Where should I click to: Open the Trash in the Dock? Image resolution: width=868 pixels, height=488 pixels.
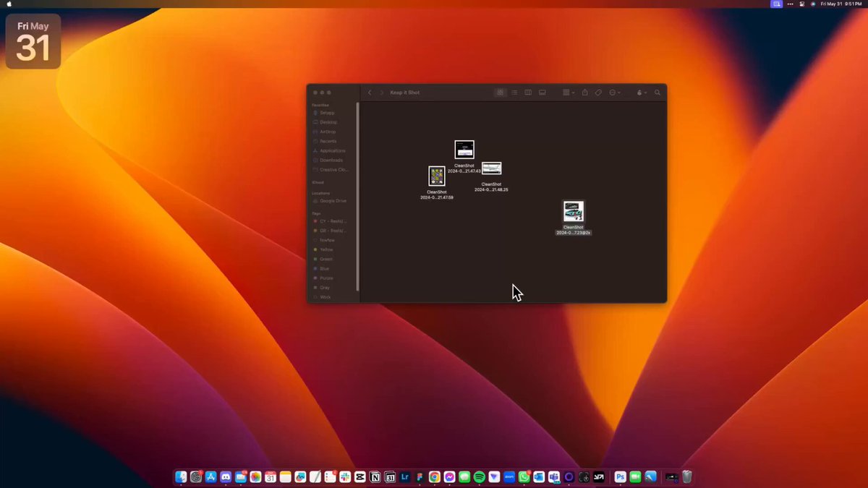point(686,477)
